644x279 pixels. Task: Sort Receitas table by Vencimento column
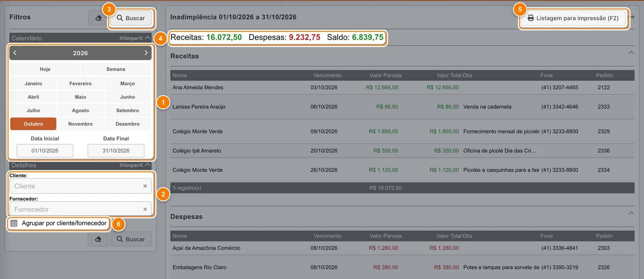coord(328,75)
